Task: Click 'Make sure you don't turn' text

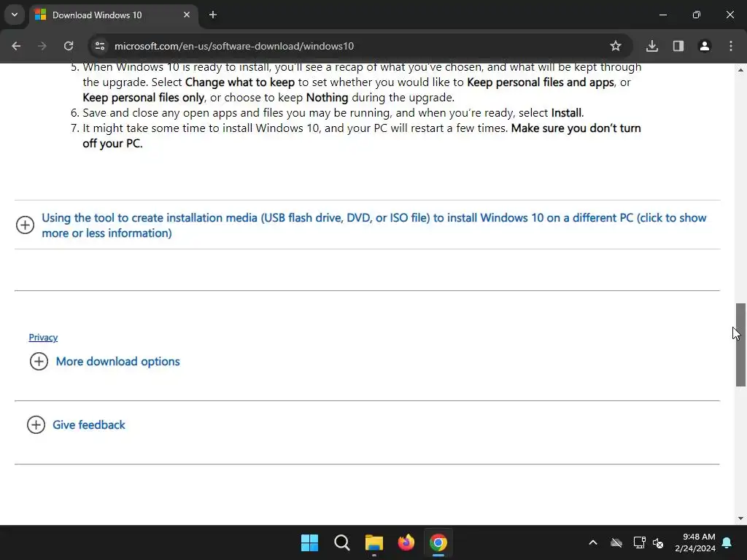Action: pyautogui.click(x=576, y=128)
